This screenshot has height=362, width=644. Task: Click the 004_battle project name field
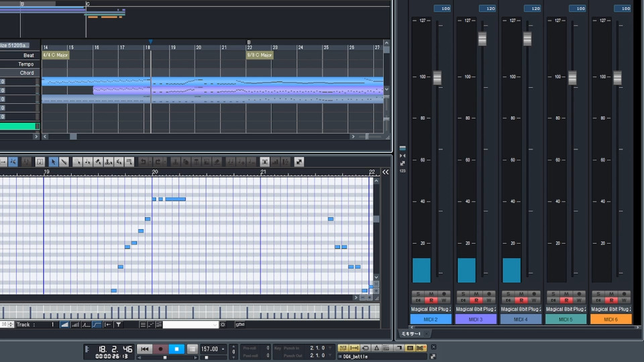tap(382, 357)
